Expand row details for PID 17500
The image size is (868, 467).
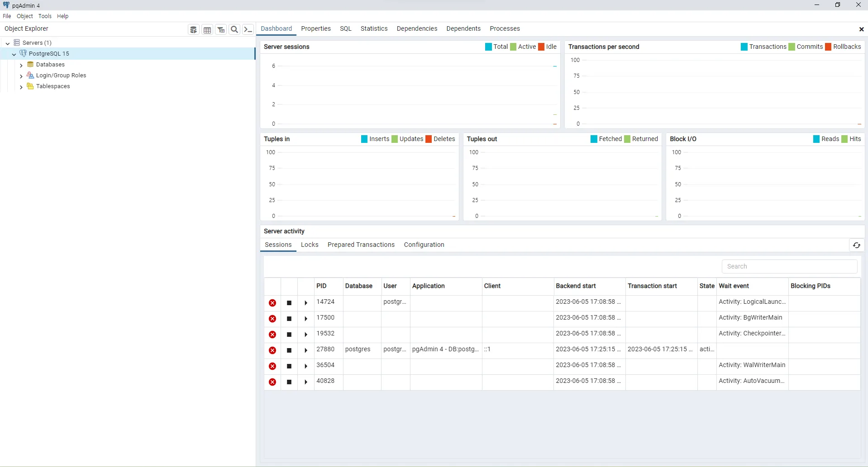click(306, 319)
